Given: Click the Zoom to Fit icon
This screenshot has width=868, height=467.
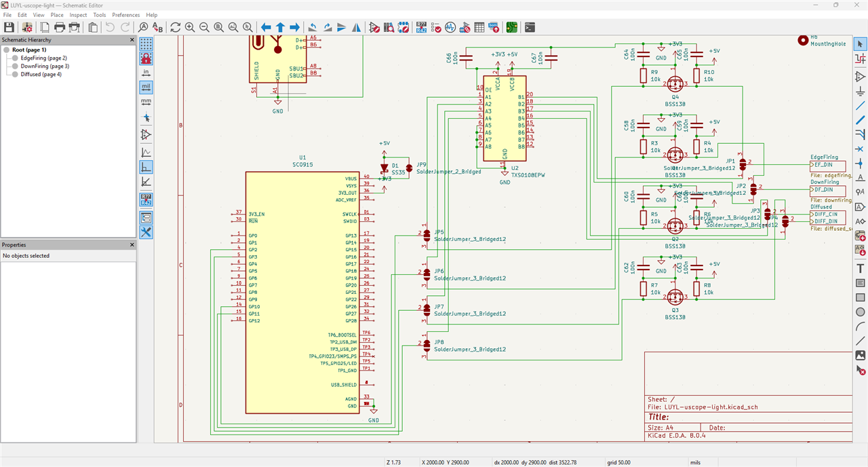Looking at the screenshot, I should 219,27.
